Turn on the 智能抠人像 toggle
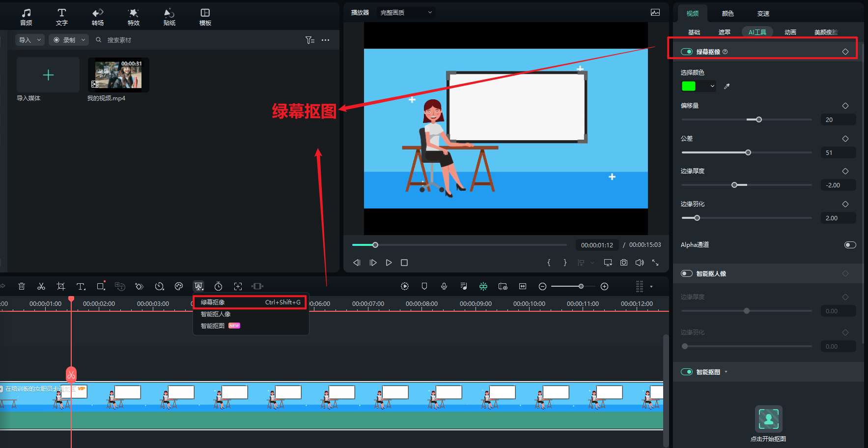The width and height of the screenshot is (868, 448). (687, 273)
